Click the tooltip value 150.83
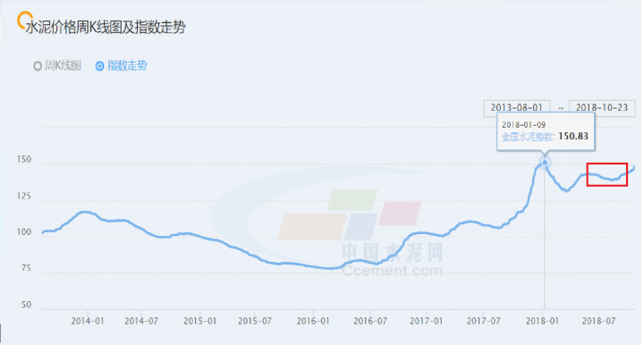The image size is (644, 345). tap(573, 136)
